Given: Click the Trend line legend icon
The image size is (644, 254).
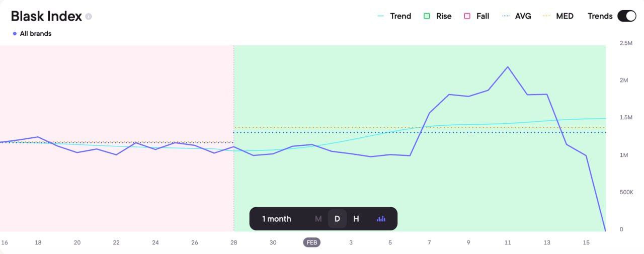Looking at the screenshot, I should [x=380, y=16].
